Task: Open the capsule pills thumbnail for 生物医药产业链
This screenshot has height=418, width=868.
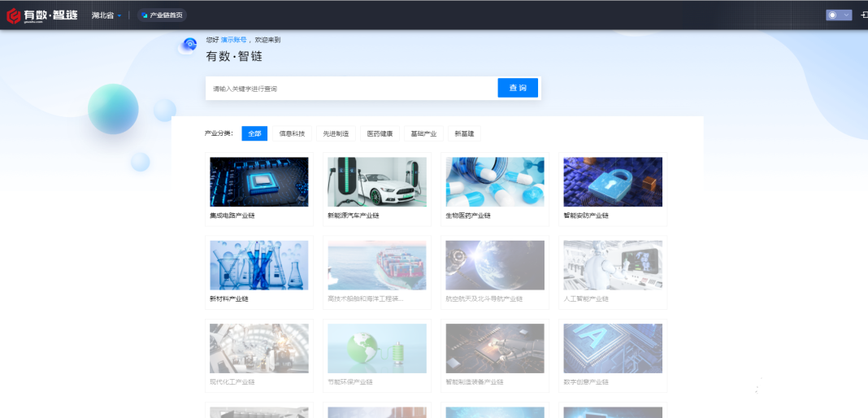Action: [x=495, y=181]
